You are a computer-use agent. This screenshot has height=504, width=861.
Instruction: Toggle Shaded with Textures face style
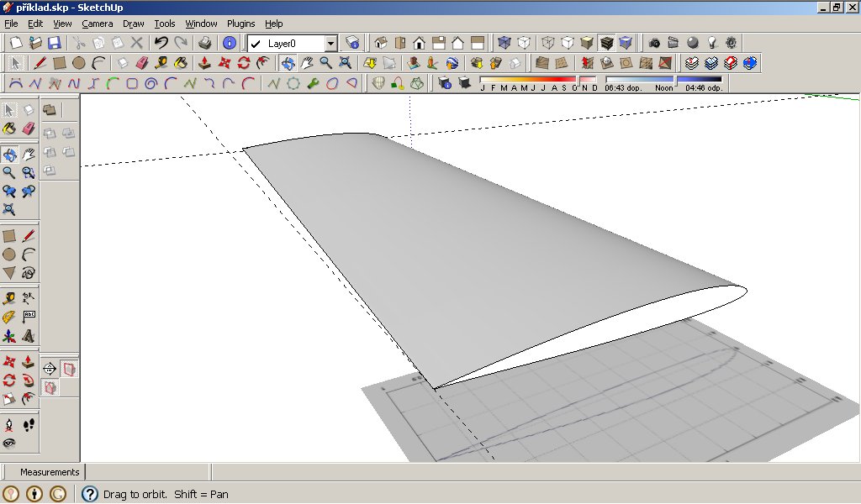pos(605,43)
